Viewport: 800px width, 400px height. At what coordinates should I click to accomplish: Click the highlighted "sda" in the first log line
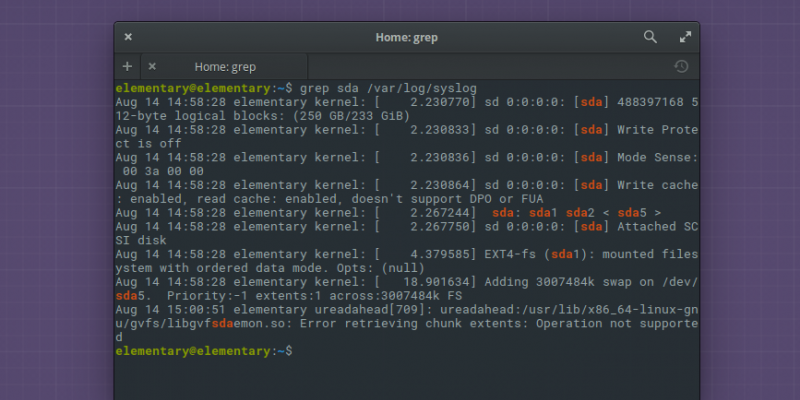(591, 102)
